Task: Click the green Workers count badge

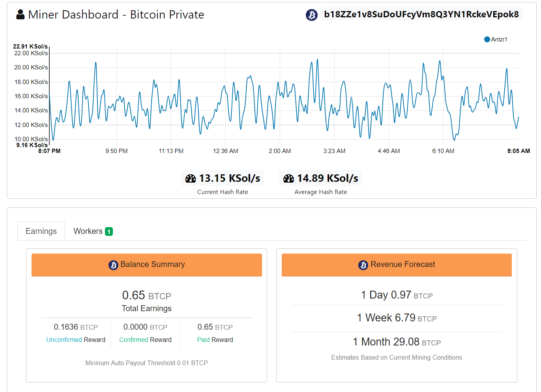Action: (109, 231)
